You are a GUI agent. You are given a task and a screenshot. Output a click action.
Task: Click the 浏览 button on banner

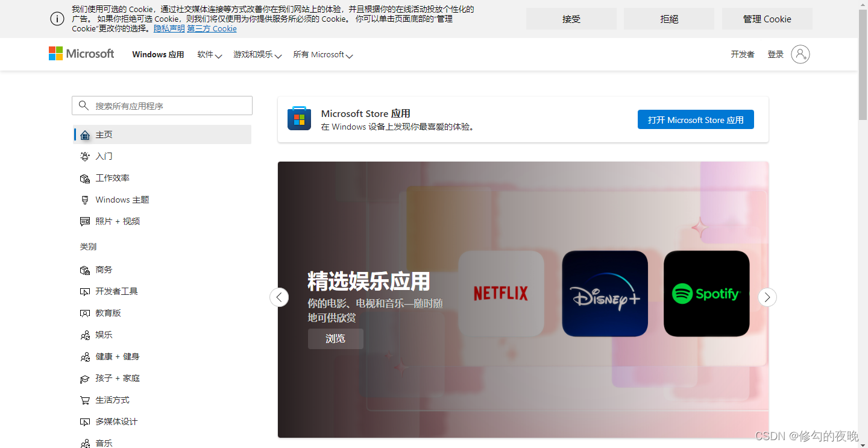tap(336, 339)
